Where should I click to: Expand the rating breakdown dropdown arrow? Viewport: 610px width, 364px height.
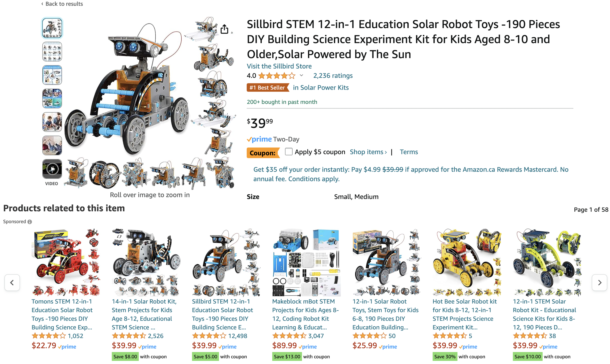301,76
